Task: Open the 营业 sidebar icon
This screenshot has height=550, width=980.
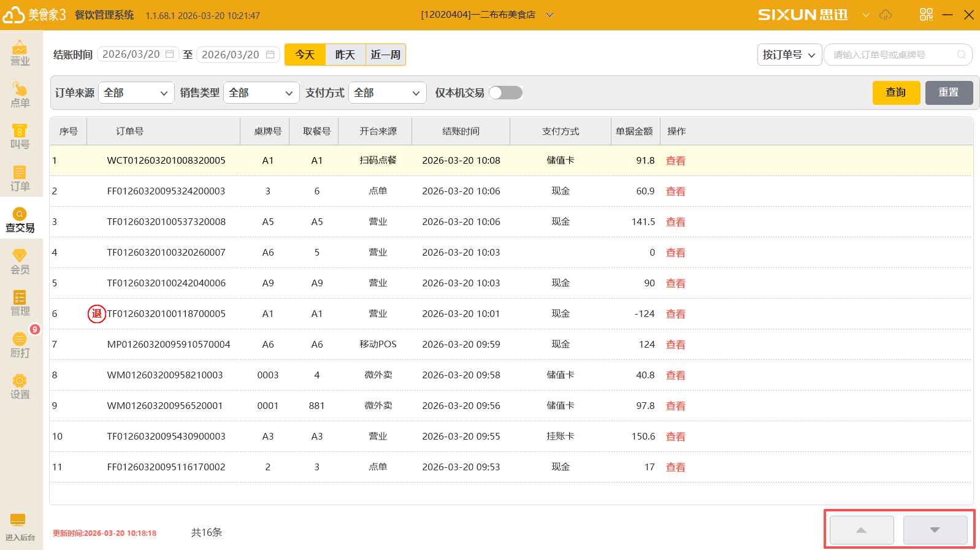Action: (20, 53)
